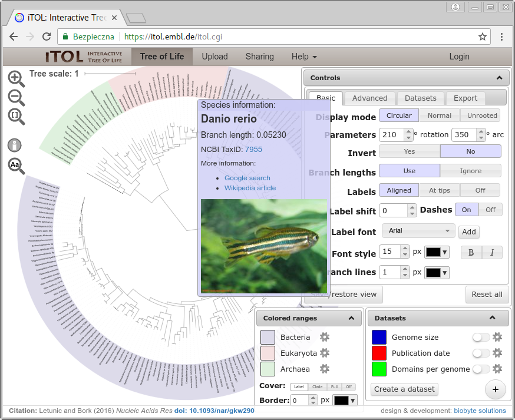
Task: Click the zoom in magnifier icon
Action: [16, 78]
